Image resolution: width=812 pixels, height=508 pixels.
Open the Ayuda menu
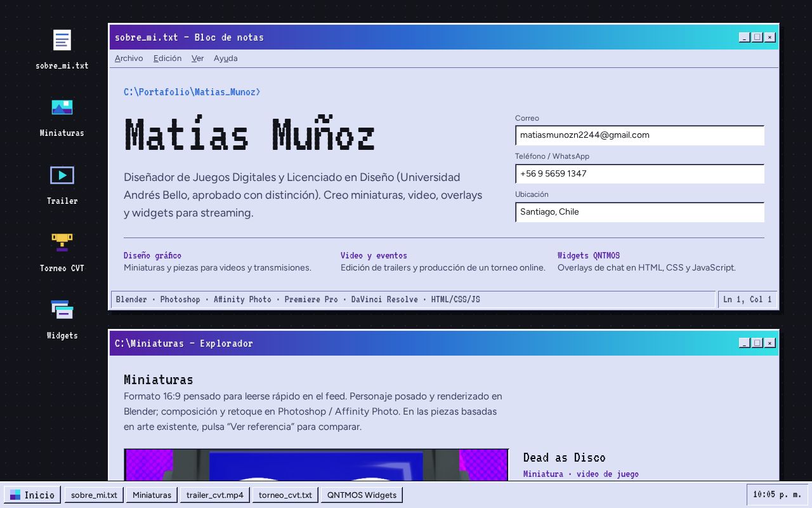coord(225,58)
